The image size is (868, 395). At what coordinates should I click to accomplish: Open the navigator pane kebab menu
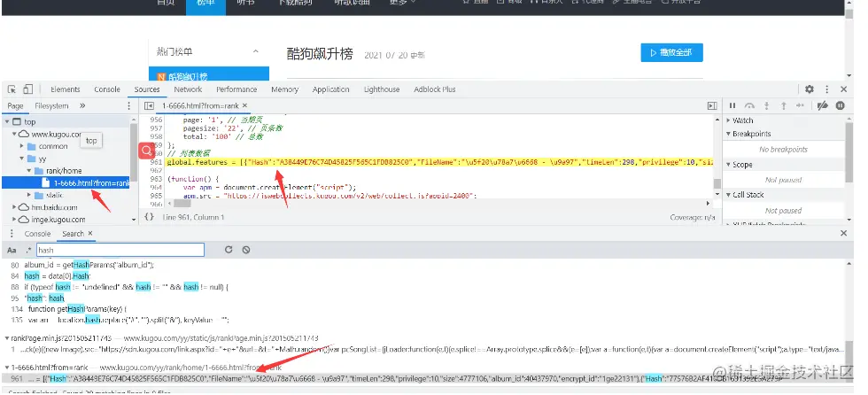point(129,105)
